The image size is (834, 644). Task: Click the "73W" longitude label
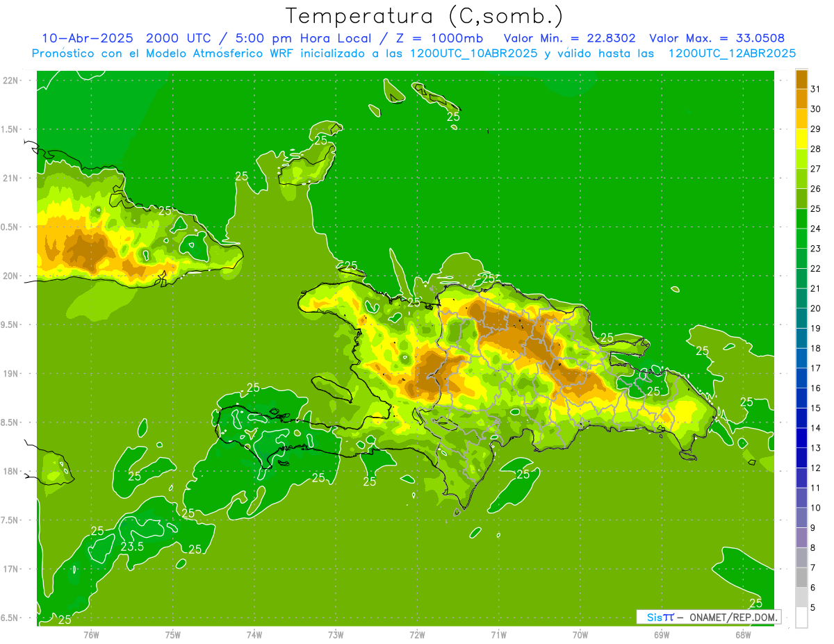[336, 635]
